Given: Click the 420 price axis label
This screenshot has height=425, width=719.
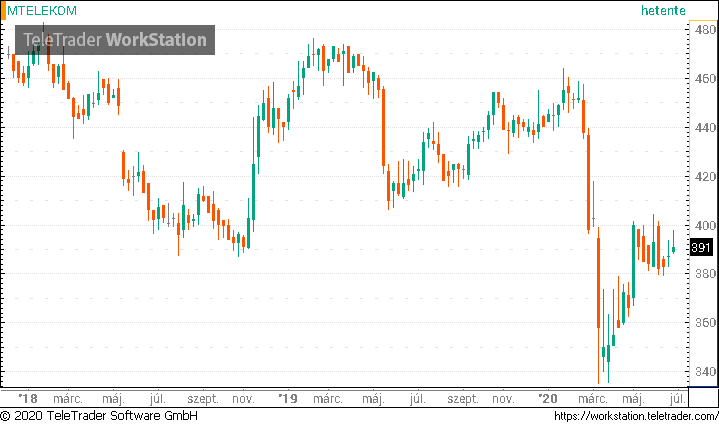Looking at the screenshot, I should click(705, 177).
